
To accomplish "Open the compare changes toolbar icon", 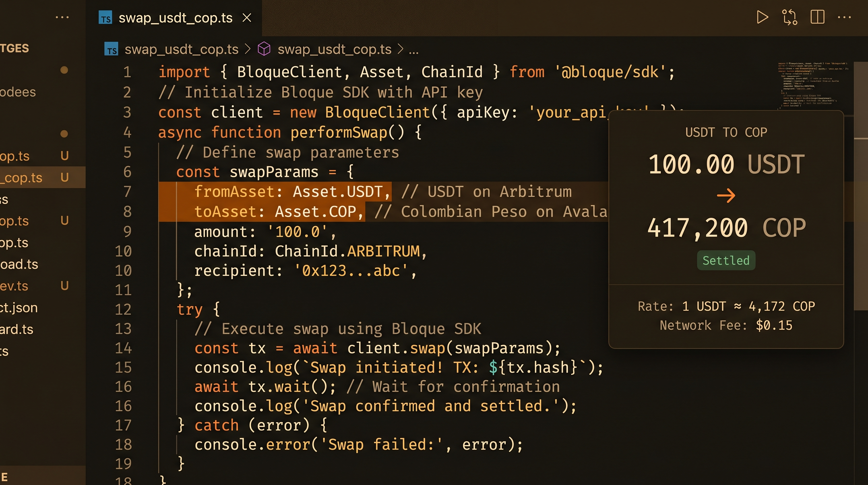I will [x=790, y=18].
